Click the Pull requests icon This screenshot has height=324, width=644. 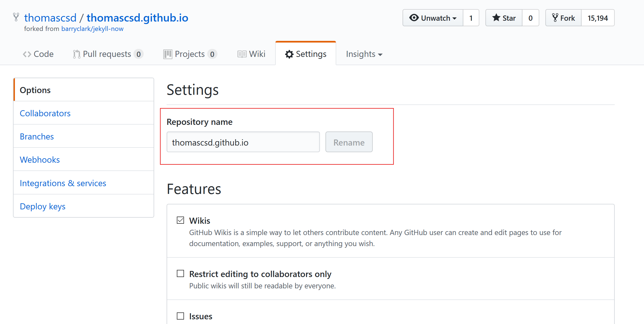[77, 54]
